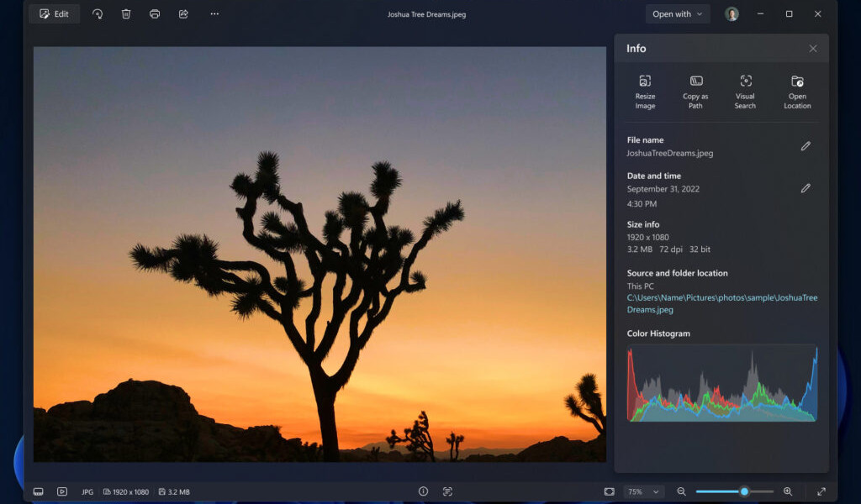Click the user profile avatar
Viewport: 861px width, 504px height.
click(732, 14)
